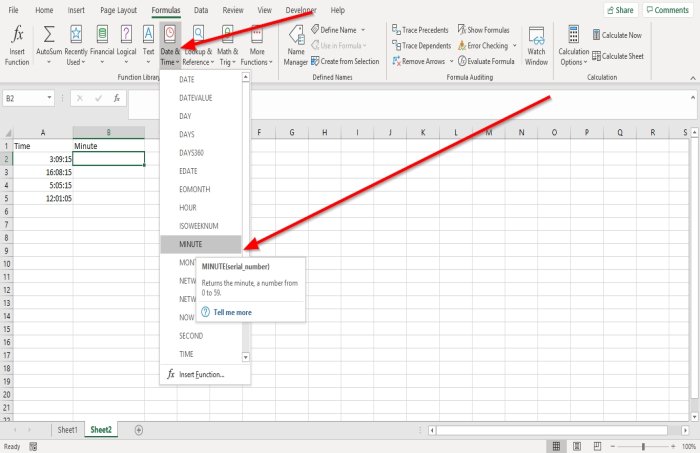Open the Math & Trig functions menu
Viewport: 700px width, 453px height.
pos(228,45)
